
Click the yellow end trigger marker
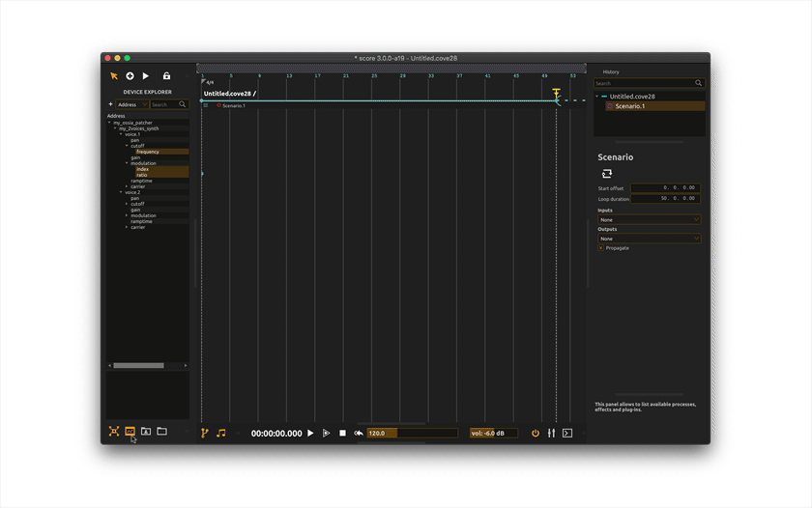[x=556, y=93]
